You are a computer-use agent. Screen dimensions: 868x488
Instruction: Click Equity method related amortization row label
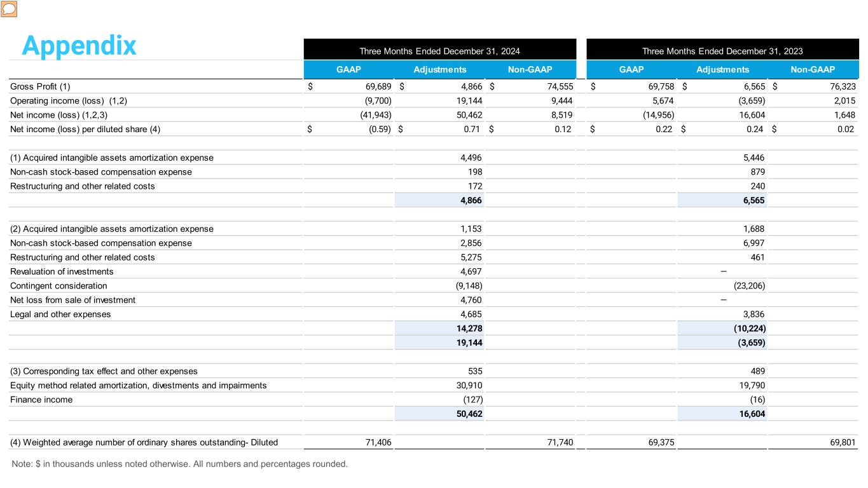click(x=138, y=386)
